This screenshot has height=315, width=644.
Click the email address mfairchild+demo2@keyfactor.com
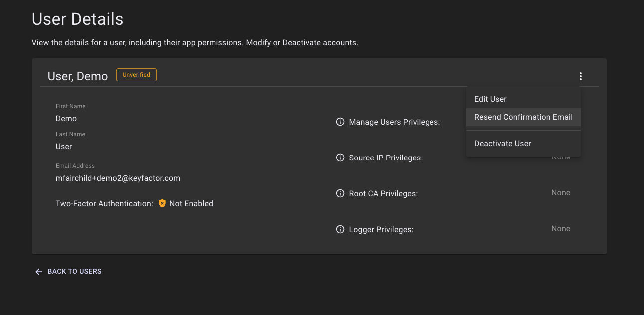point(118,178)
